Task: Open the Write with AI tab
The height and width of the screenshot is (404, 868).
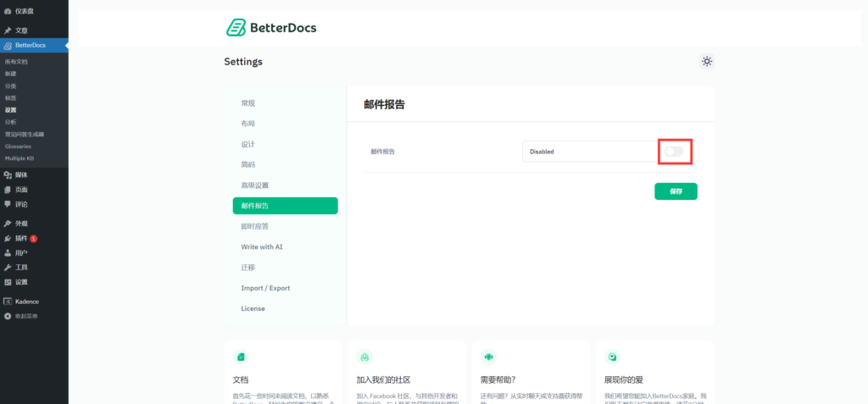Action: coord(285,246)
